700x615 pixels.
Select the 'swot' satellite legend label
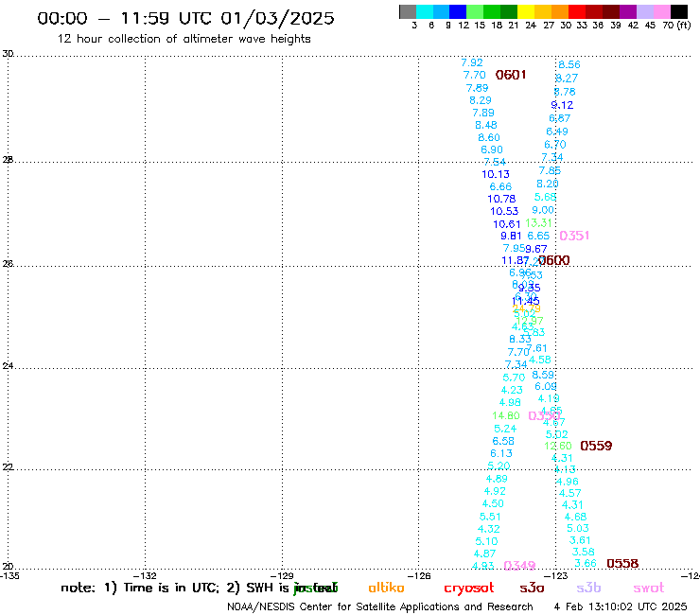click(649, 588)
